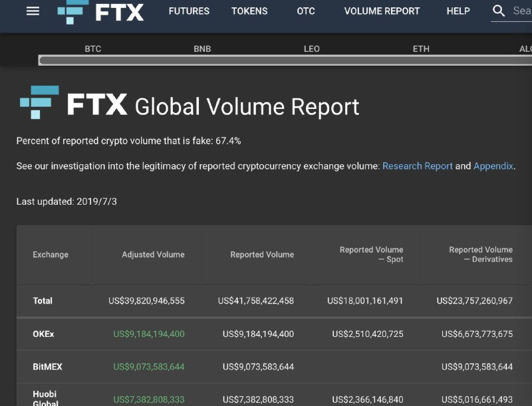
Task: Open the Research Report link
Action: coord(418,166)
